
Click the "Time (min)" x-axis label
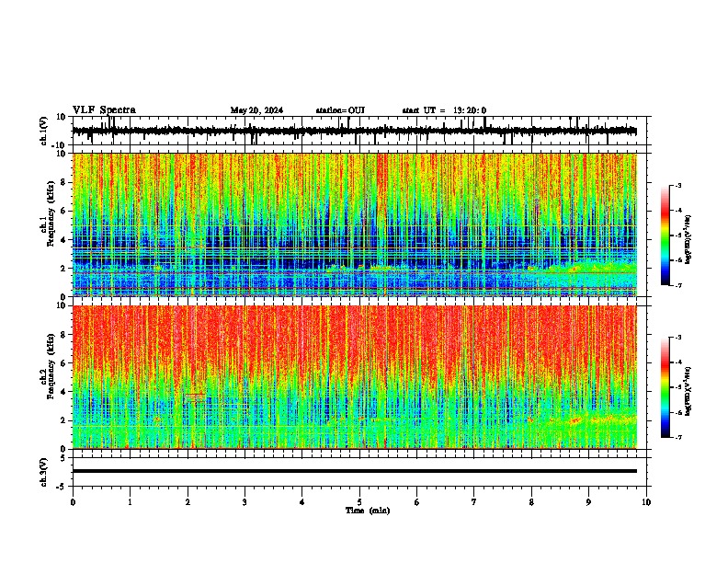pyautogui.click(x=368, y=511)
